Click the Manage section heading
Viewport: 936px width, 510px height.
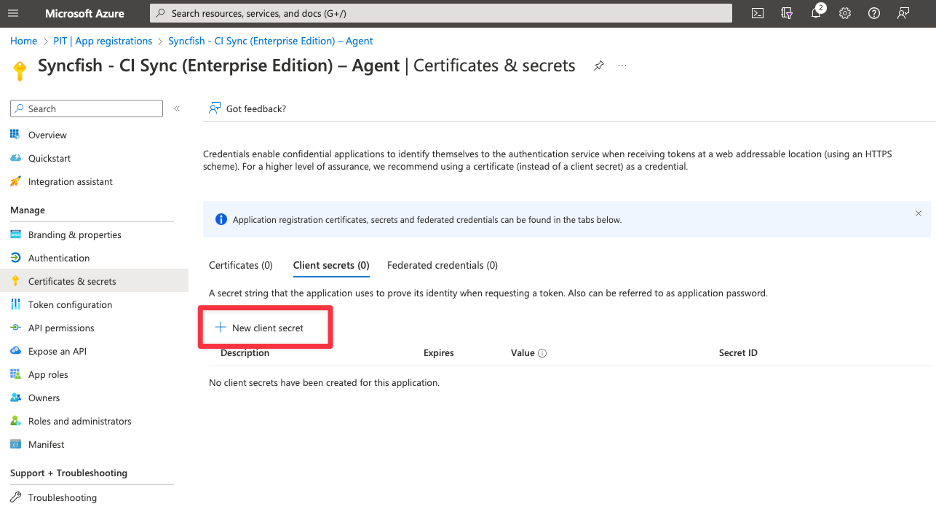[27, 210]
